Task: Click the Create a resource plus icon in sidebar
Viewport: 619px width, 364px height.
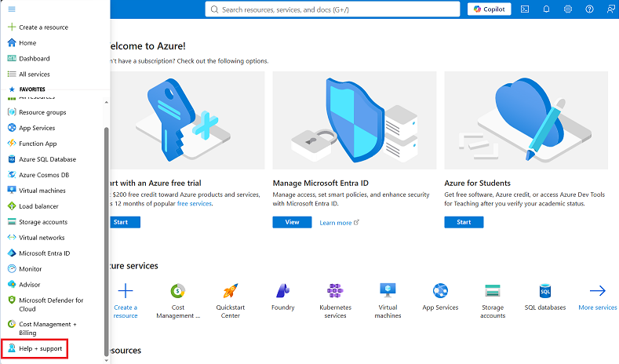Action: [12, 27]
